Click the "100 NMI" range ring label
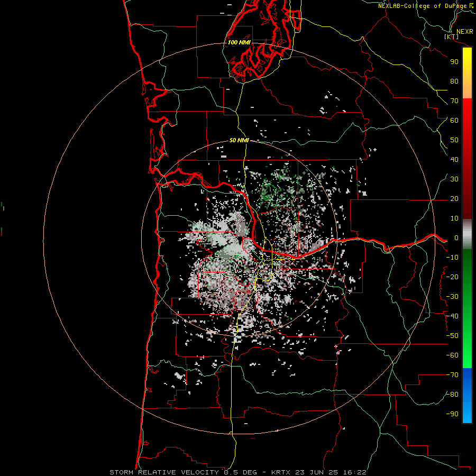 (239, 42)
